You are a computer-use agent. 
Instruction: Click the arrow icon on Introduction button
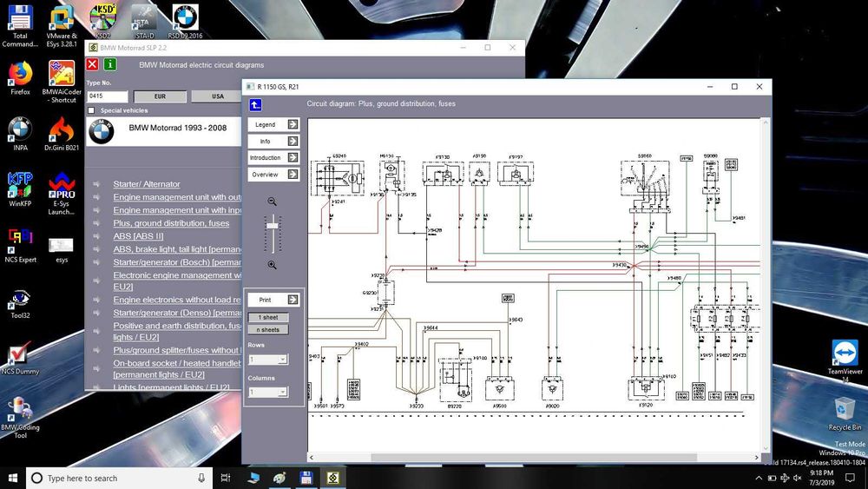pyautogui.click(x=293, y=158)
